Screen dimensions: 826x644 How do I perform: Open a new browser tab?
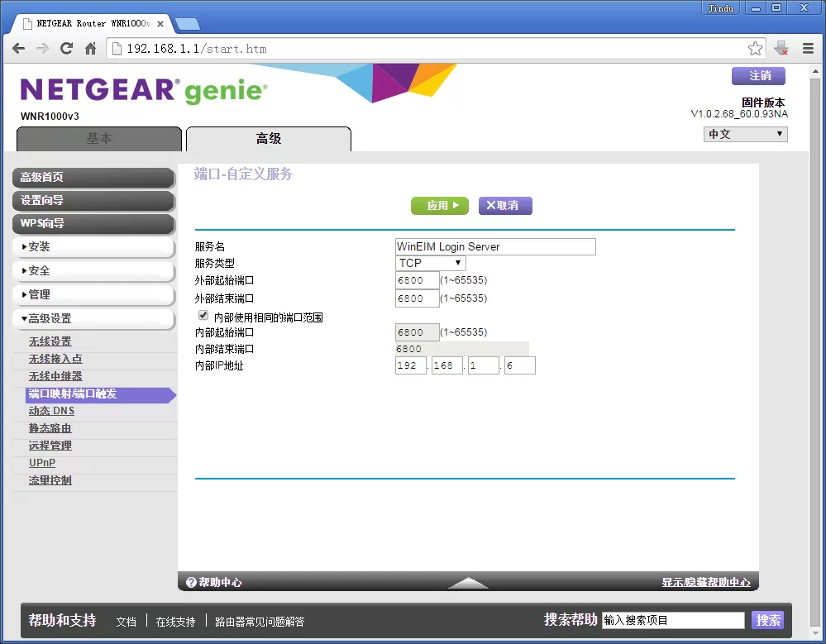[187, 24]
